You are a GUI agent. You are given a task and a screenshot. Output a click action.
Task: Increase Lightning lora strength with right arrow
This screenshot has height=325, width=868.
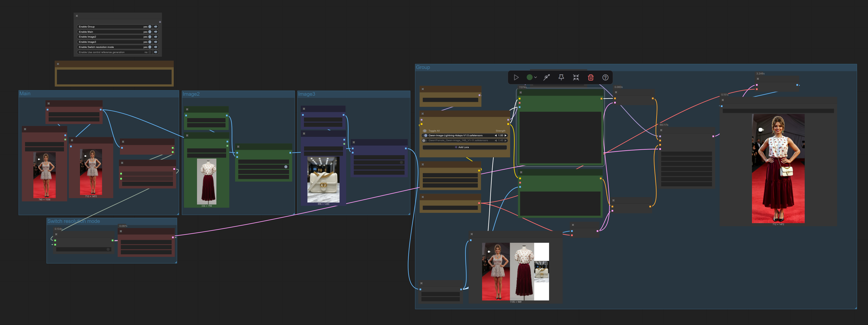[505, 135]
